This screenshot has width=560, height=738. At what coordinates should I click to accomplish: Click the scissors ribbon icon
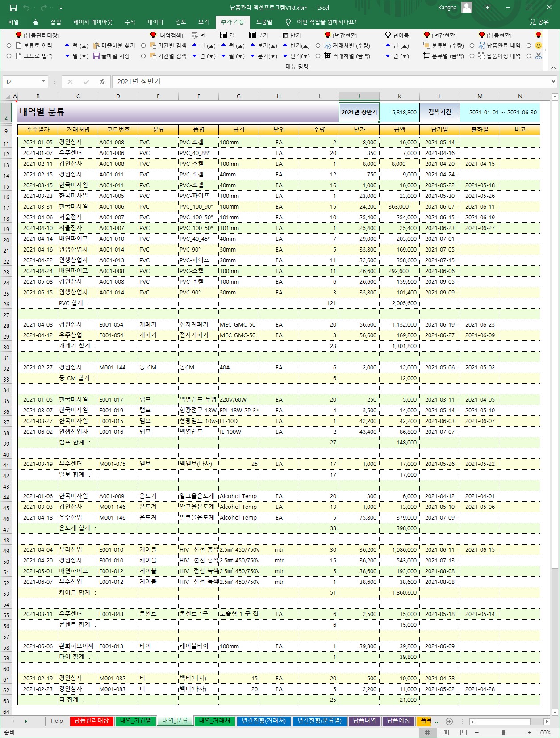(x=538, y=56)
